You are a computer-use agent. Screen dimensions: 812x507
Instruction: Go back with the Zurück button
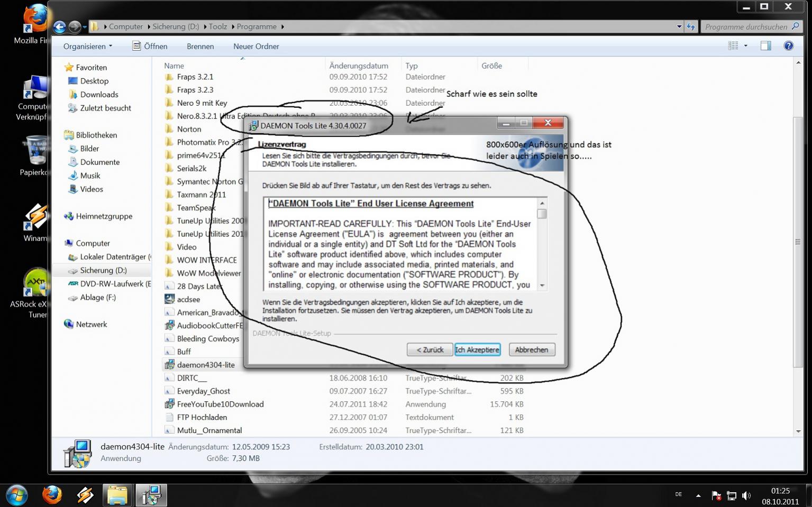pos(430,349)
